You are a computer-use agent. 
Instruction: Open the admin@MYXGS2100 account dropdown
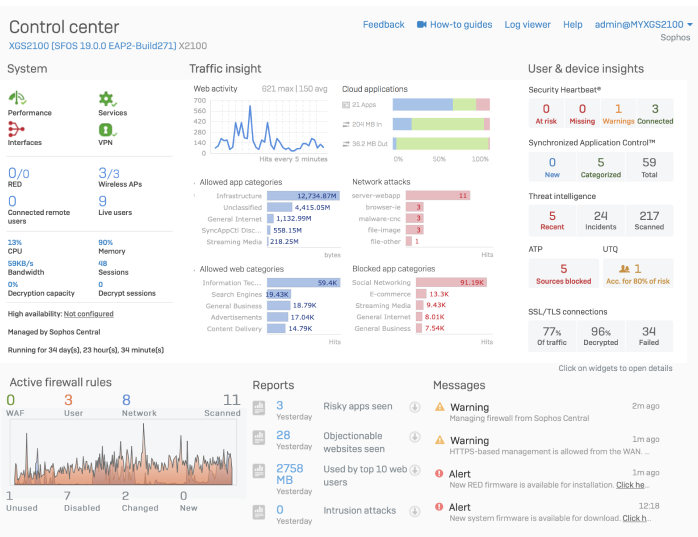tap(643, 24)
